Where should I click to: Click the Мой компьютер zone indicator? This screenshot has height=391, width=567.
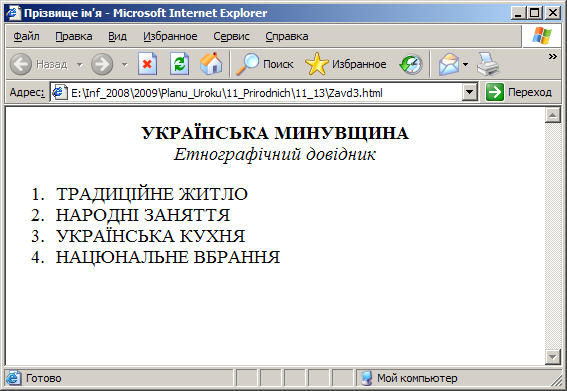tap(410, 378)
